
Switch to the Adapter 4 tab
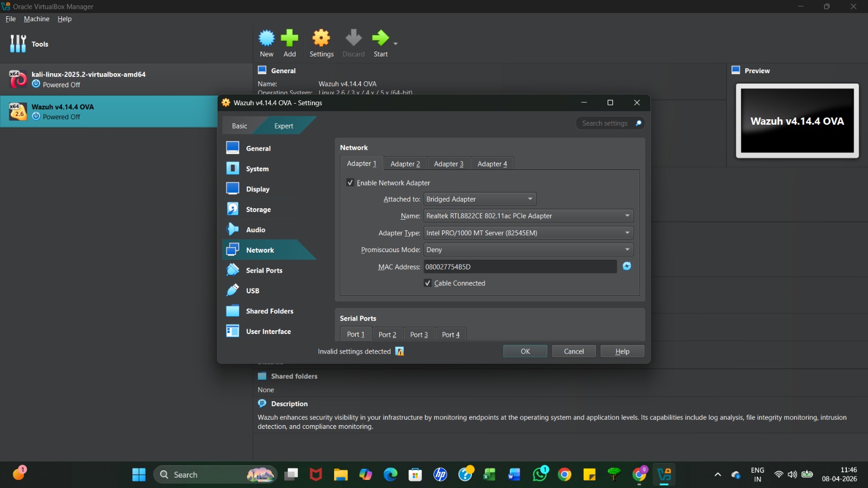click(492, 164)
